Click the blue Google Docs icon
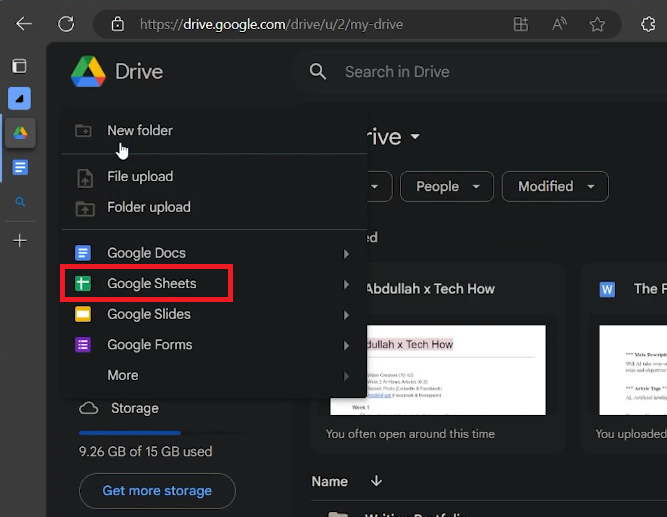 point(84,254)
